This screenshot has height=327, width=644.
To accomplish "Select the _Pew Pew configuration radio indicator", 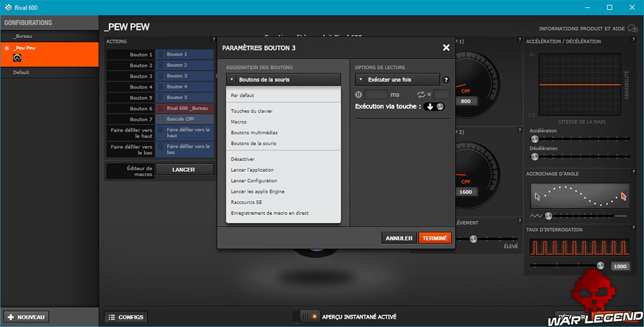I will (x=7, y=48).
